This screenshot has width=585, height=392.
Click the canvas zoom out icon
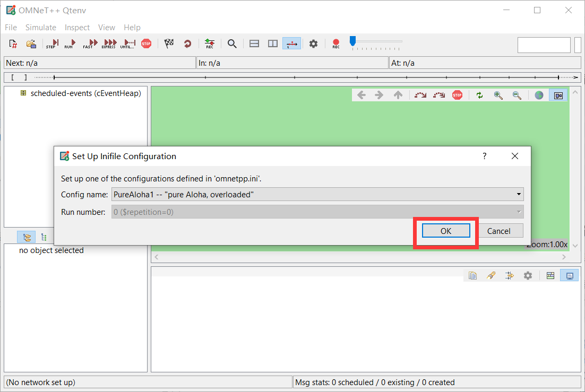[x=517, y=95]
